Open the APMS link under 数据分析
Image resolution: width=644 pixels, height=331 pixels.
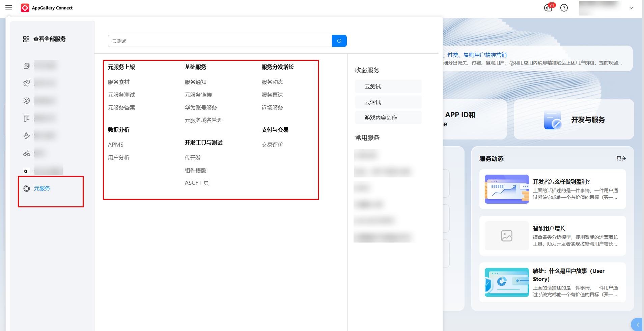pyautogui.click(x=115, y=144)
